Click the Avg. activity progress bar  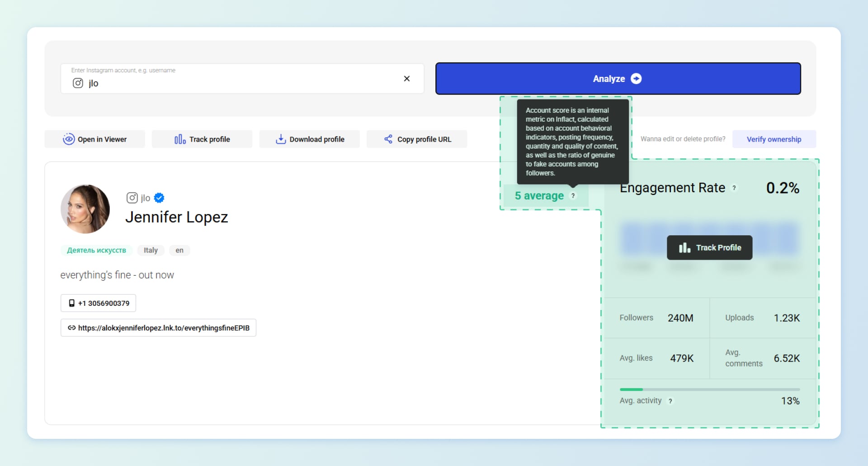click(710, 390)
